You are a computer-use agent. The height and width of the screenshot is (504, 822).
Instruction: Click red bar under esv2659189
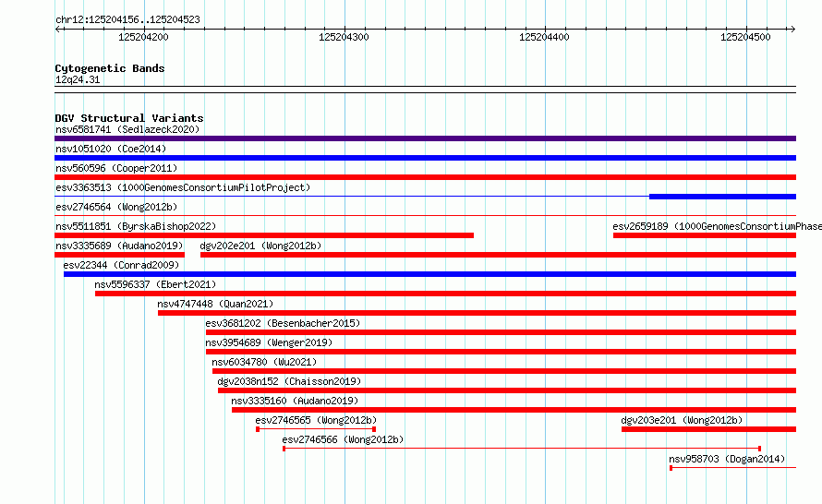click(x=705, y=235)
